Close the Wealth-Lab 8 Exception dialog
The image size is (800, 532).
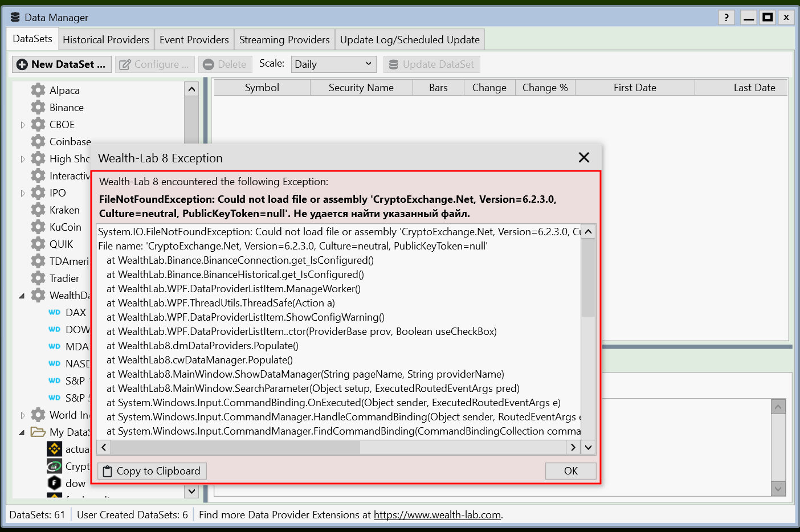click(x=583, y=158)
